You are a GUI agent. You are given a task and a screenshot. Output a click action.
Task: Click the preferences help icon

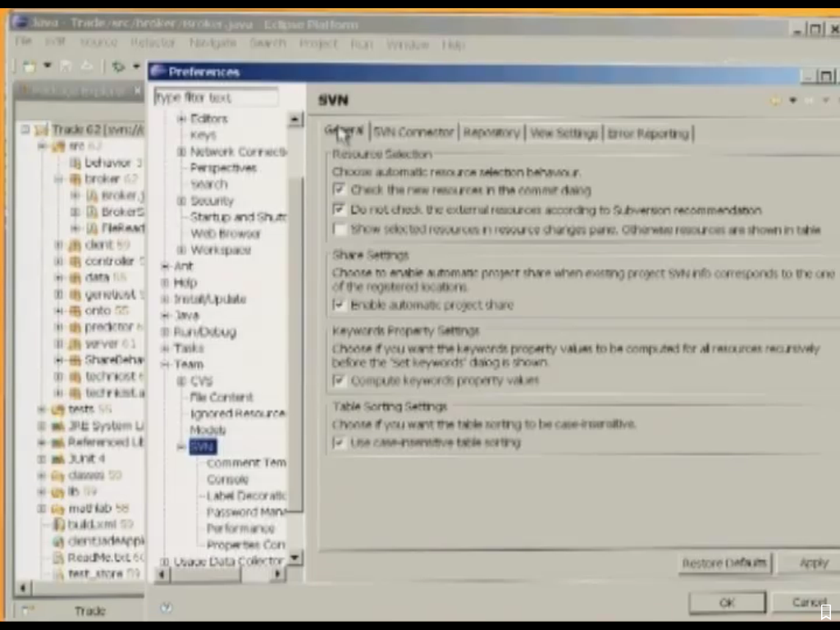(166, 607)
